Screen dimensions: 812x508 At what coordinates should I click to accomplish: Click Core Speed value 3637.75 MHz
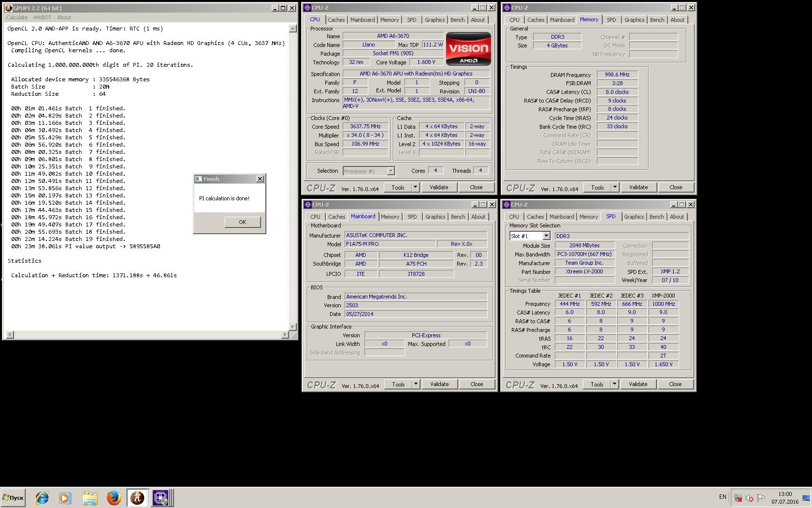coord(365,126)
